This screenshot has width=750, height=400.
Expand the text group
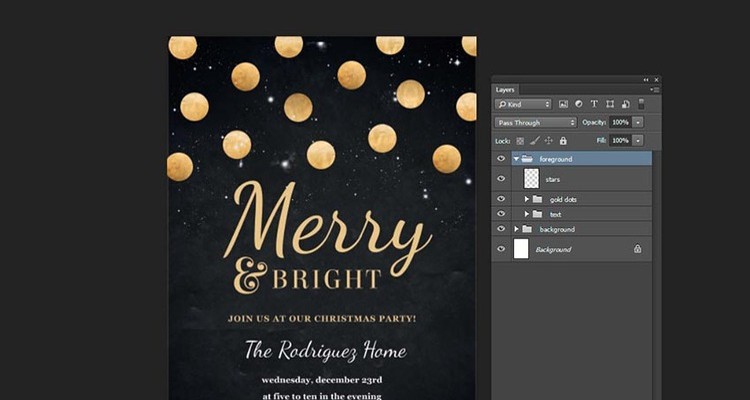527,214
